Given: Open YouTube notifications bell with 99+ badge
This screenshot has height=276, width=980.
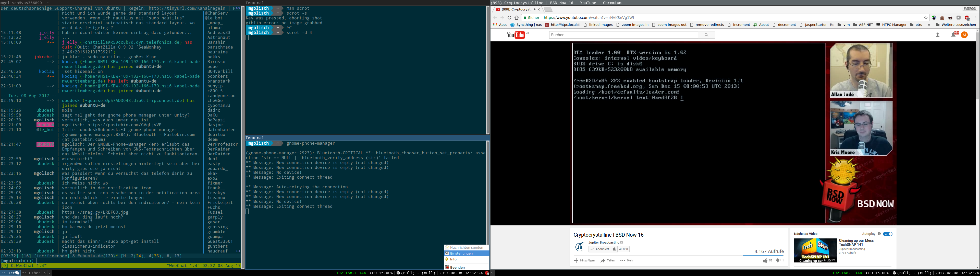Looking at the screenshot, I should click(x=954, y=35).
